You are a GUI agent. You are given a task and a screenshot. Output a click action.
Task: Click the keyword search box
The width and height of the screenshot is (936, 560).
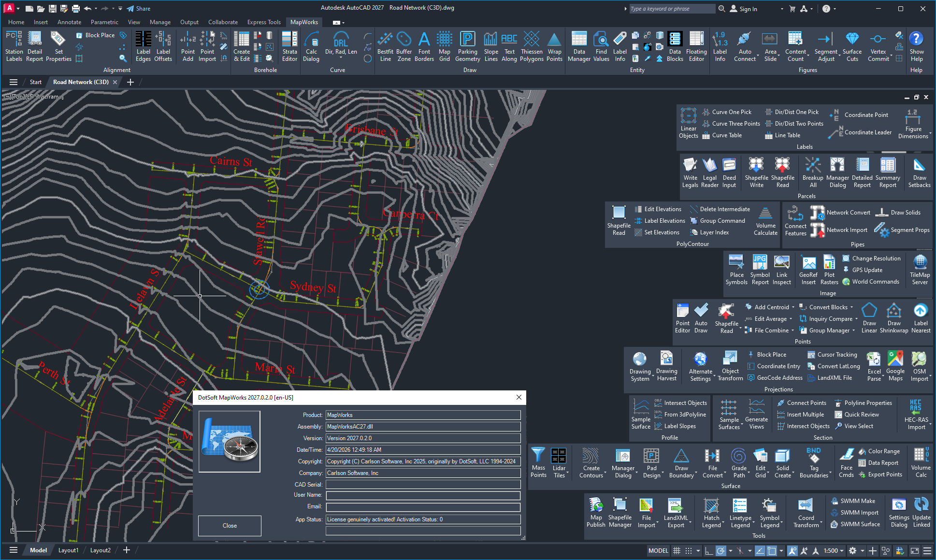point(672,9)
